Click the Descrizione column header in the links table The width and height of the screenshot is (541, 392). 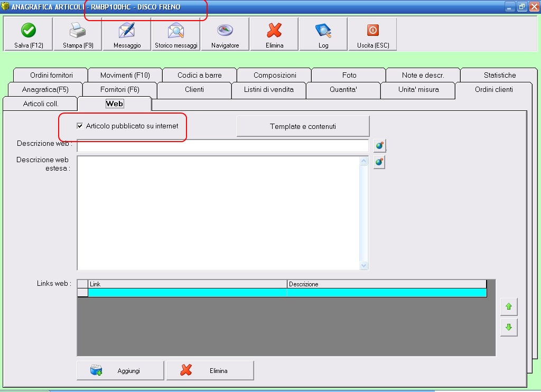tap(387, 284)
